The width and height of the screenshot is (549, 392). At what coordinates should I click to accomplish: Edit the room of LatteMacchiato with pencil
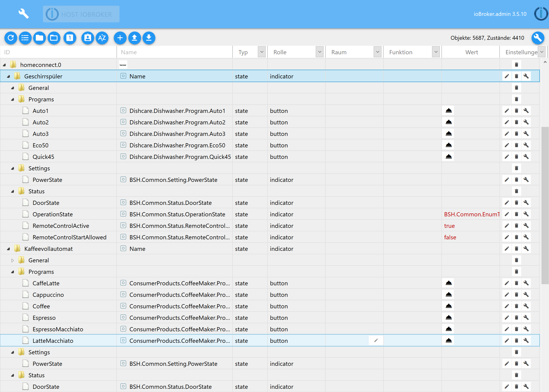[x=376, y=340]
